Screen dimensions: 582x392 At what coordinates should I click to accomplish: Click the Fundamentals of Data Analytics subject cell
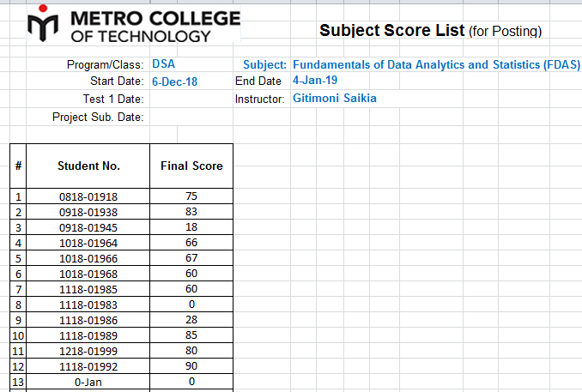coord(436,64)
